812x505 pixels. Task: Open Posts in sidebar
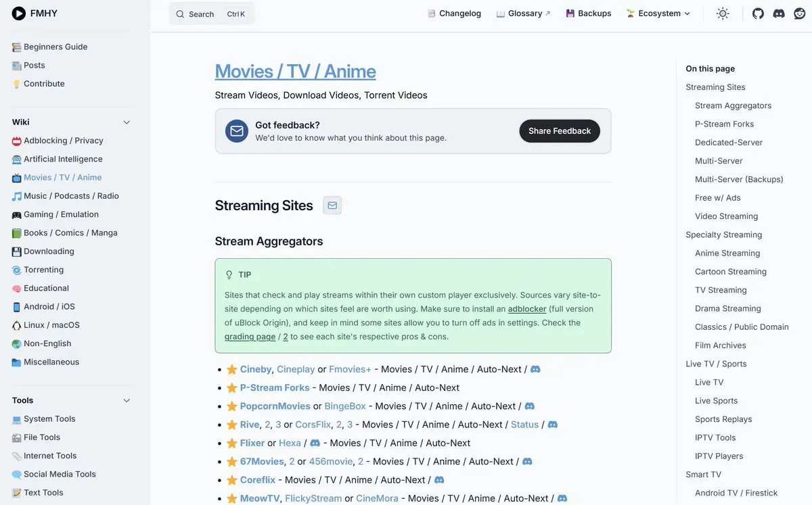35,66
